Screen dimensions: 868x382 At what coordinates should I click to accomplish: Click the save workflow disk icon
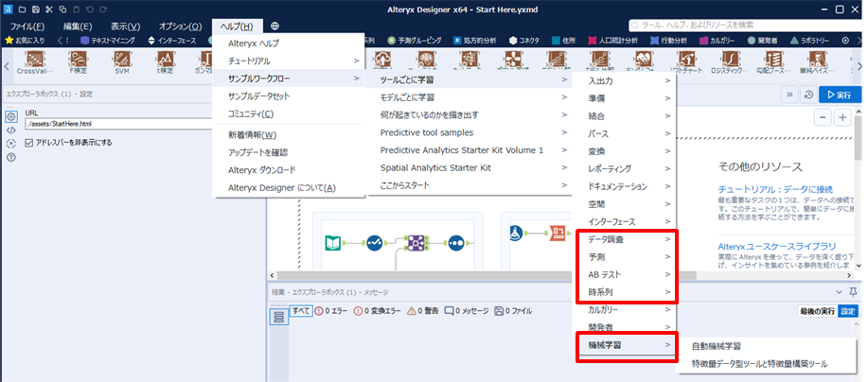point(36,9)
